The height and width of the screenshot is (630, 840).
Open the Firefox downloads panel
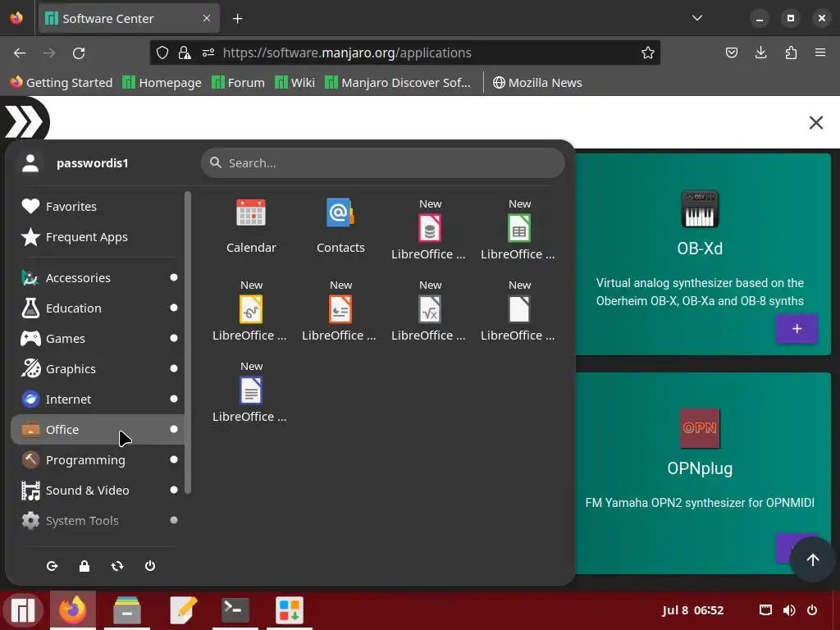[760, 52]
